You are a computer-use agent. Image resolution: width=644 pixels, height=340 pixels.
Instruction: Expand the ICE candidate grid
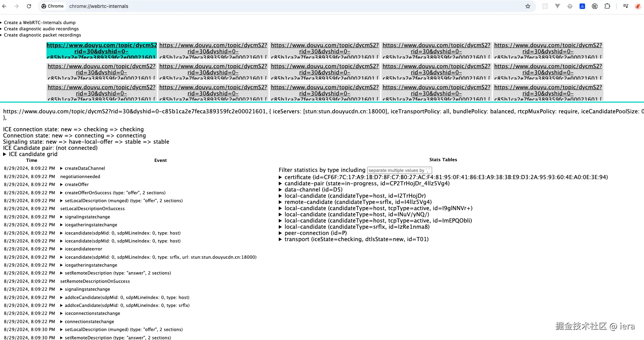click(x=30, y=154)
